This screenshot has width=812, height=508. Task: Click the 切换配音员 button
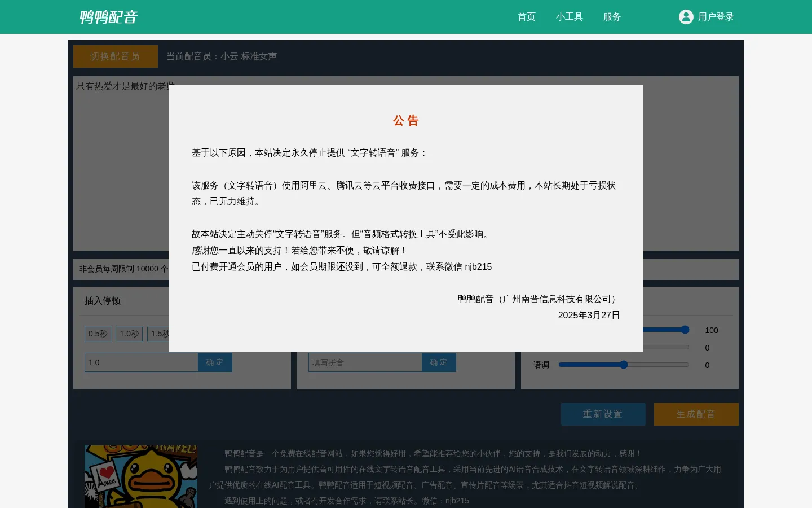pyautogui.click(x=116, y=56)
